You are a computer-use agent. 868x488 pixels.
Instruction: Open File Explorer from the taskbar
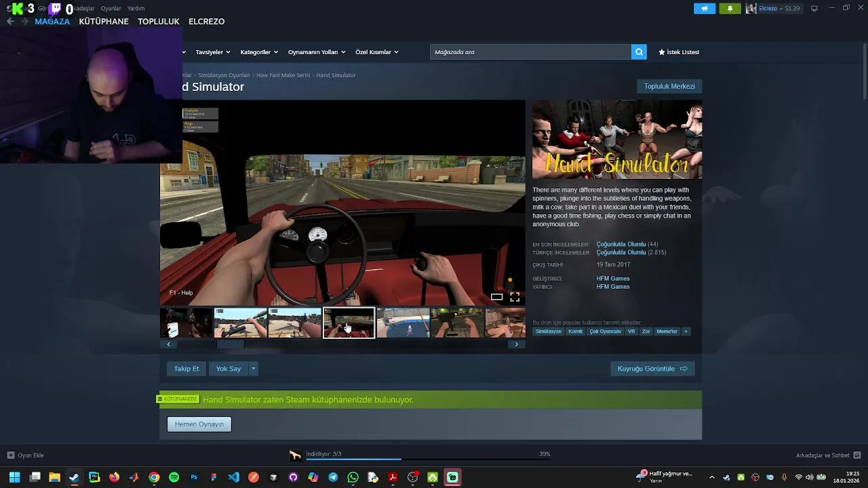(x=54, y=477)
